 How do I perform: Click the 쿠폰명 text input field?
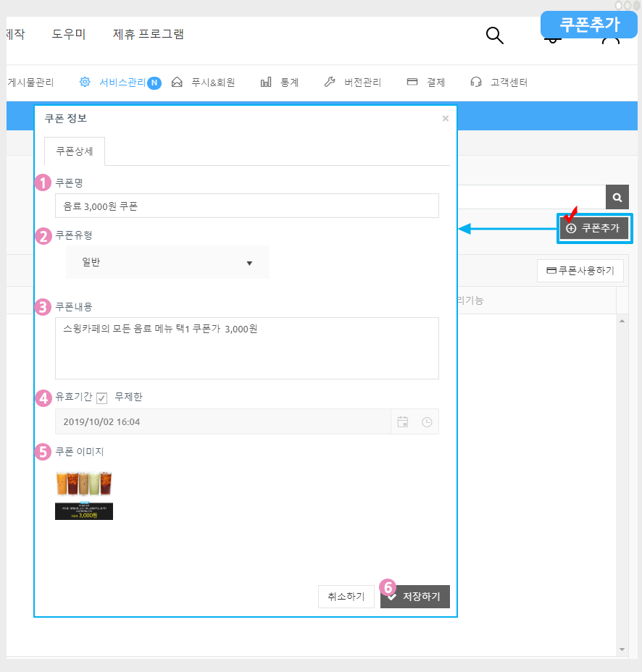[x=247, y=206]
